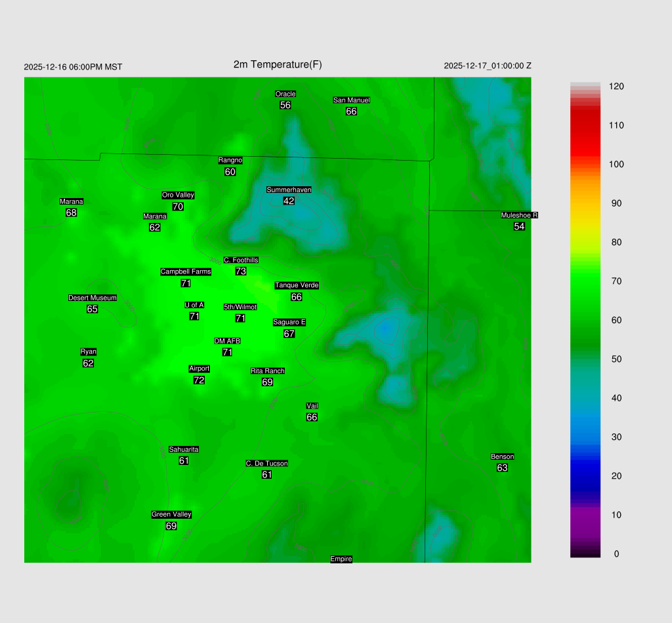Click the Summerhaven station label
The width and height of the screenshot is (672, 623).
(289, 190)
